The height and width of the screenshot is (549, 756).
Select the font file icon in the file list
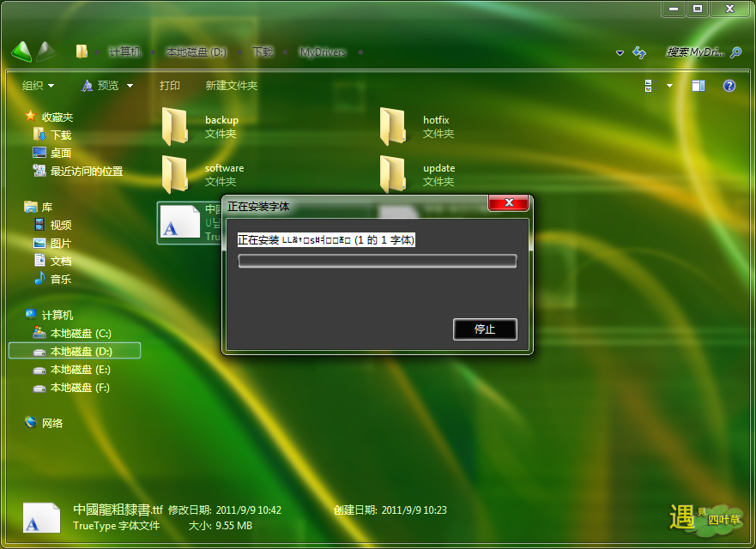coord(180,221)
